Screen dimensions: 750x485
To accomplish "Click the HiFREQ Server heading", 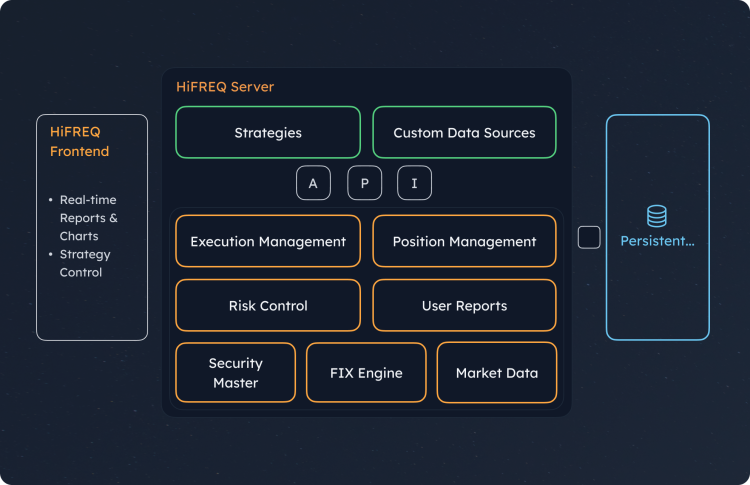I will tap(225, 87).
